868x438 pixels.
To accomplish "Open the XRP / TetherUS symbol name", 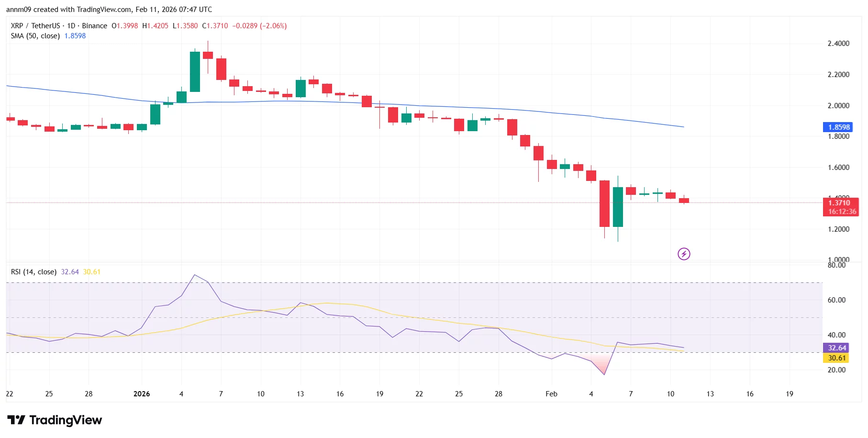I will pyautogui.click(x=35, y=26).
